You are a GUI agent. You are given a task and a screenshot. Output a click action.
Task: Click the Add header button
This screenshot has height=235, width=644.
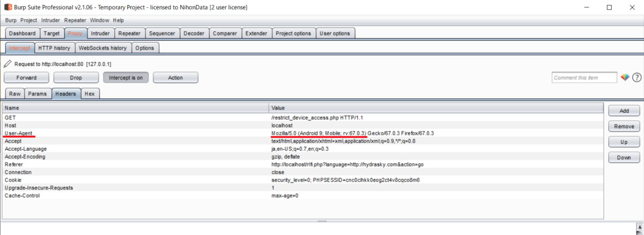point(624,111)
